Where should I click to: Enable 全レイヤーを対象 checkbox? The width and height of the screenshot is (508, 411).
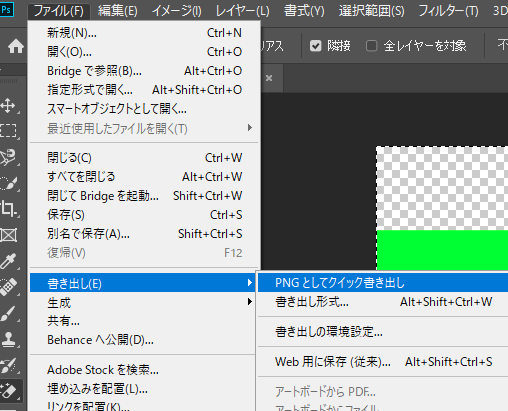371,46
